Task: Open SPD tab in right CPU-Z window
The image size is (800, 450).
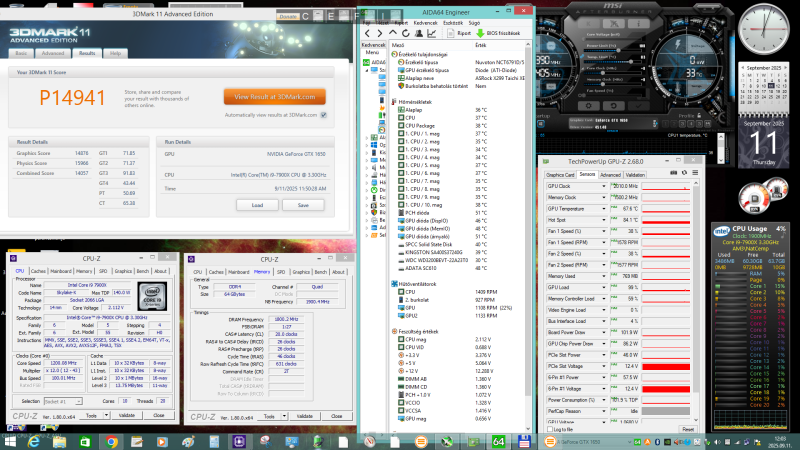Action: tap(281, 272)
